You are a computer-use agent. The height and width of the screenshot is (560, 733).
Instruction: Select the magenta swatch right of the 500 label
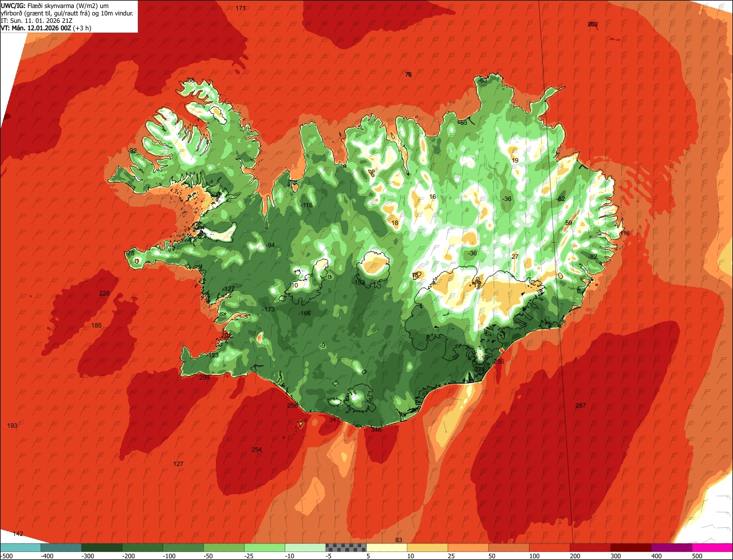(712, 547)
